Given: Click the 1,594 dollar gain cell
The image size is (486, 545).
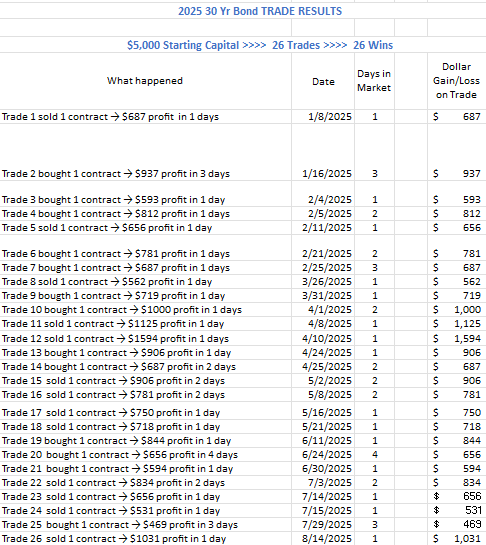Looking at the screenshot, I should [x=457, y=339].
